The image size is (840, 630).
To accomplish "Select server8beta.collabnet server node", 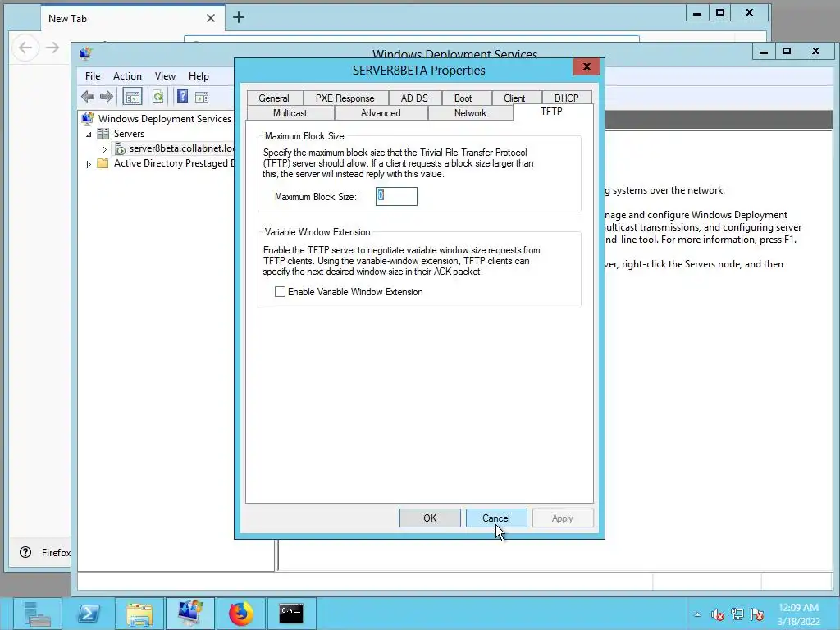I will 181,148.
